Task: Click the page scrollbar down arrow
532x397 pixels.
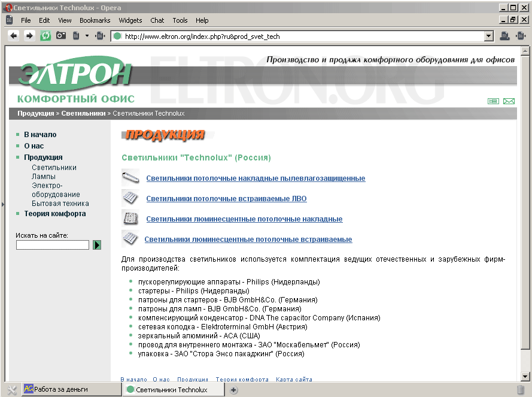Action: tap(525, 376)
